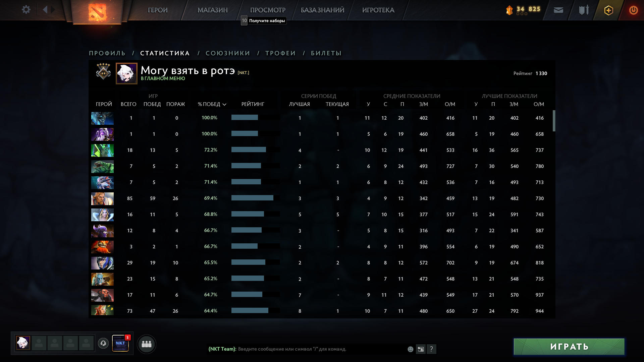Select hero portrait in the 17 games row
The width and height of the screenshot is (644, 362).
click(x=102, y=295)
